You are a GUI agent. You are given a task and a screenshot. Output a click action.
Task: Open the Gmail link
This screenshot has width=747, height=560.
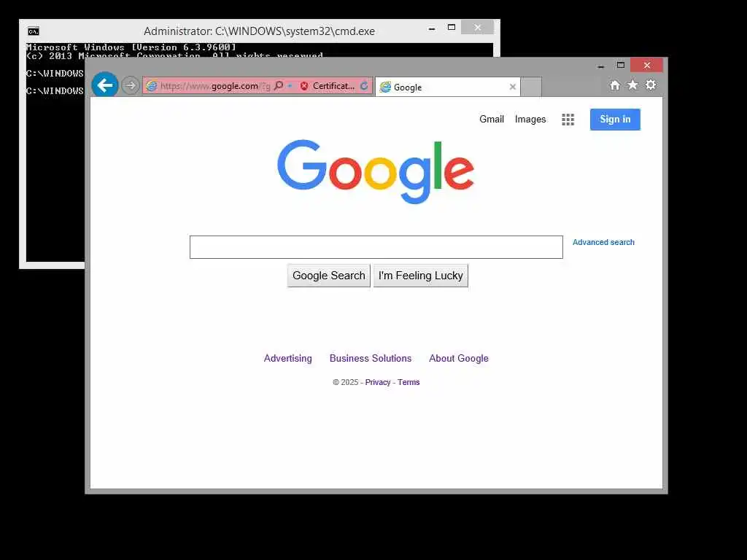point(492,119)
